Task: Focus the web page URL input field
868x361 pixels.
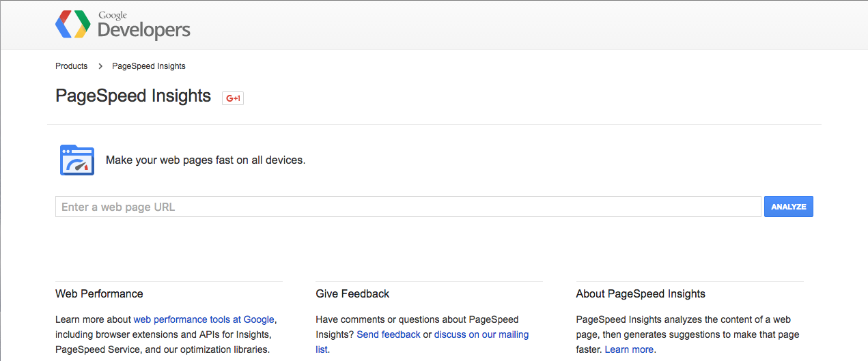Action: 408,207
